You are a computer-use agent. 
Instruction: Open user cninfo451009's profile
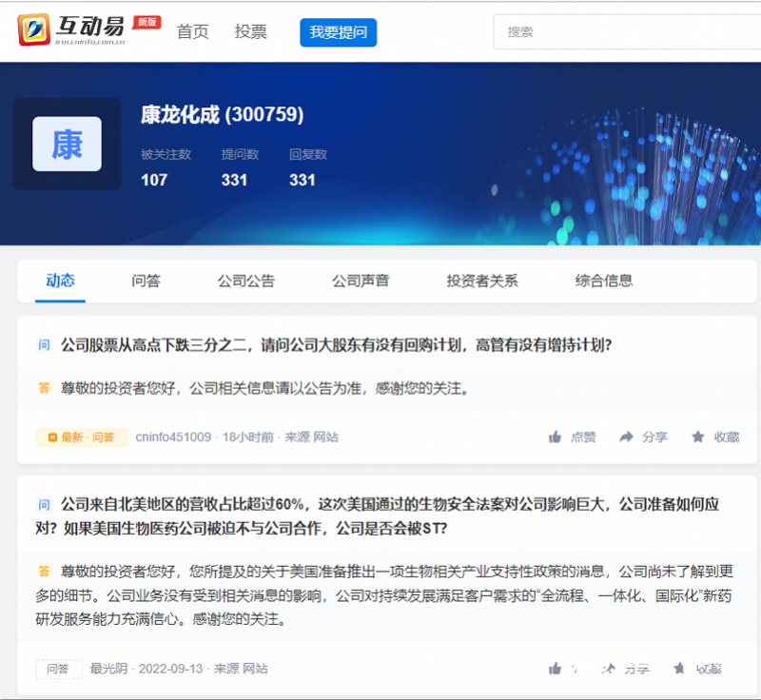pos(173,437)
